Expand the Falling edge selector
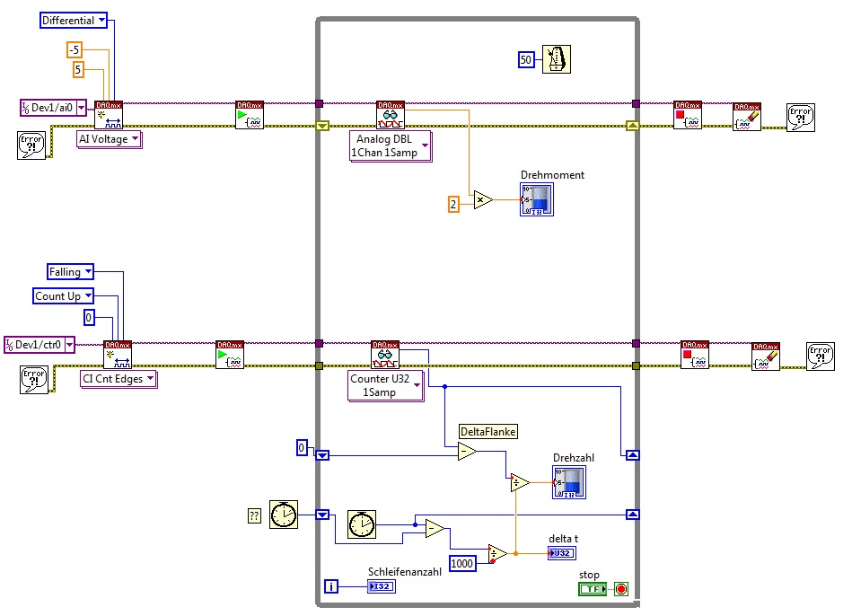This screenshot has height=616, width=852. (70, 272)
